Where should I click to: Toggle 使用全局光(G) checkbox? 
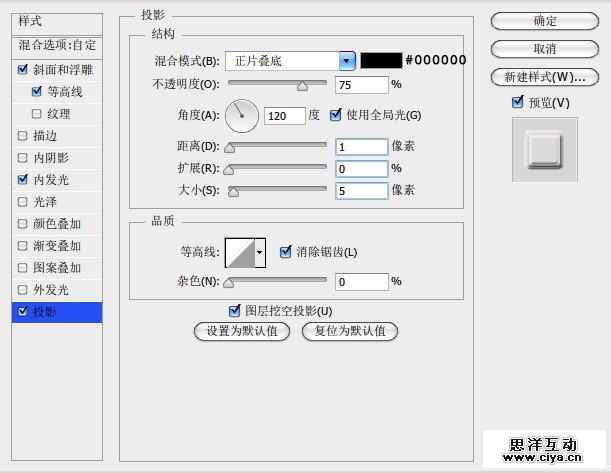[336, 115]
